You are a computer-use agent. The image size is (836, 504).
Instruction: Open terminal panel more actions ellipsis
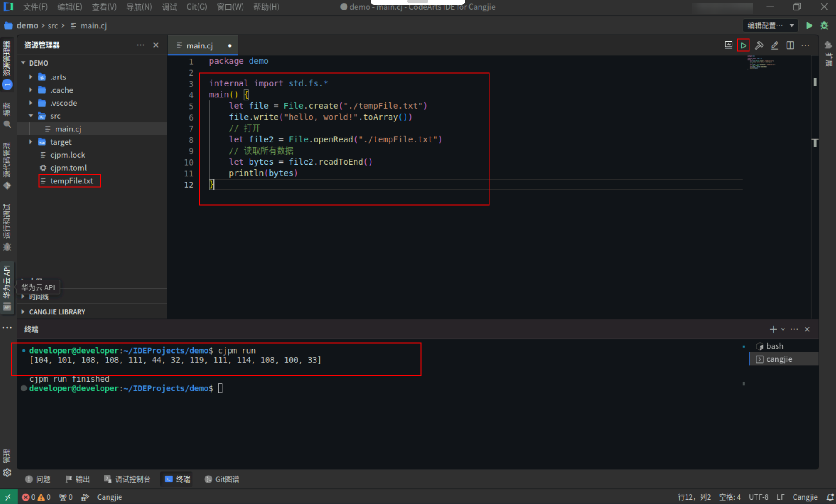pyautogui.click(x=794, y=329)
